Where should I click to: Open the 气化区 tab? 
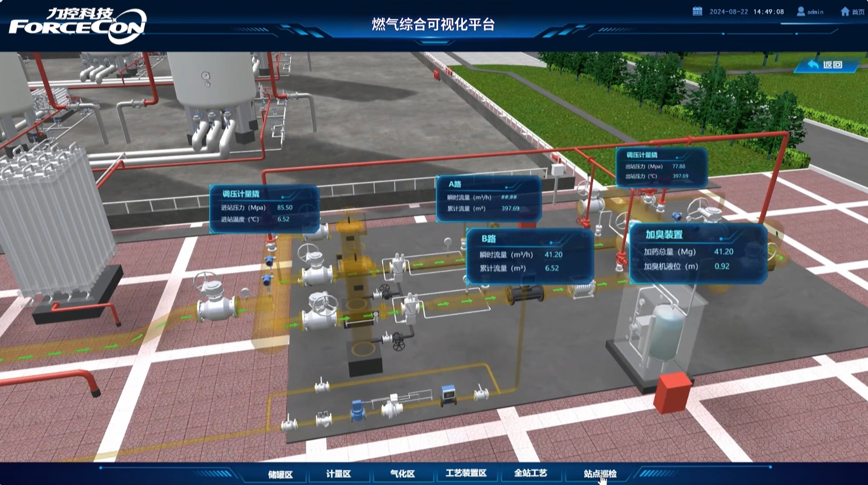(403, 474)
